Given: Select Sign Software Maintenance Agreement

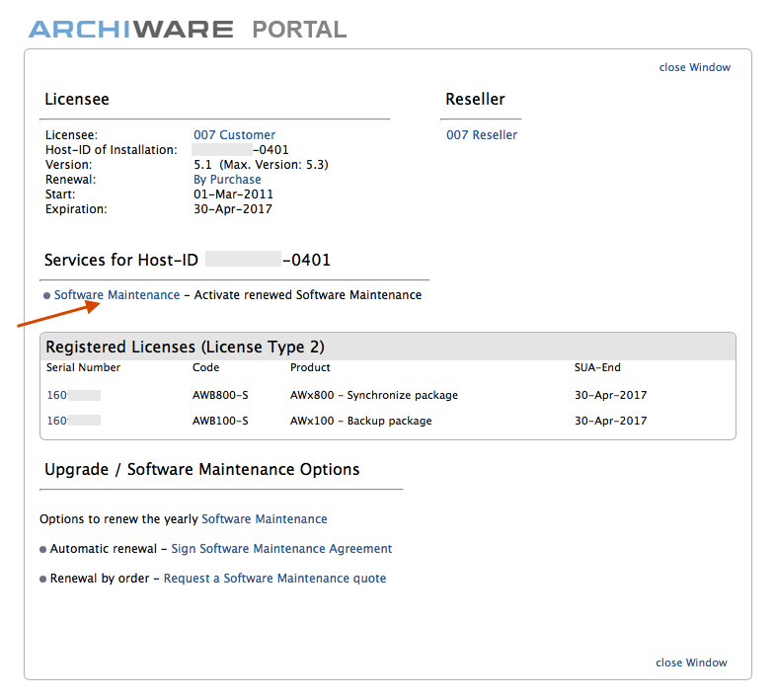Looking at the screenshot, I should pos(281,549).
